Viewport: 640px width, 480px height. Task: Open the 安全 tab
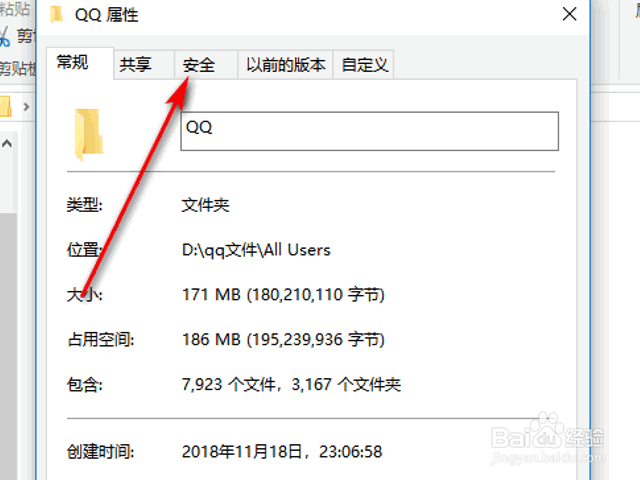click(x=206, y=64)
